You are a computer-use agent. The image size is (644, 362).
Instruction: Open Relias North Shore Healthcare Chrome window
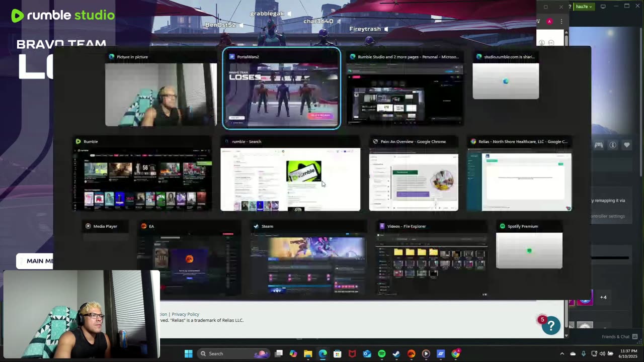click(519, 174)
